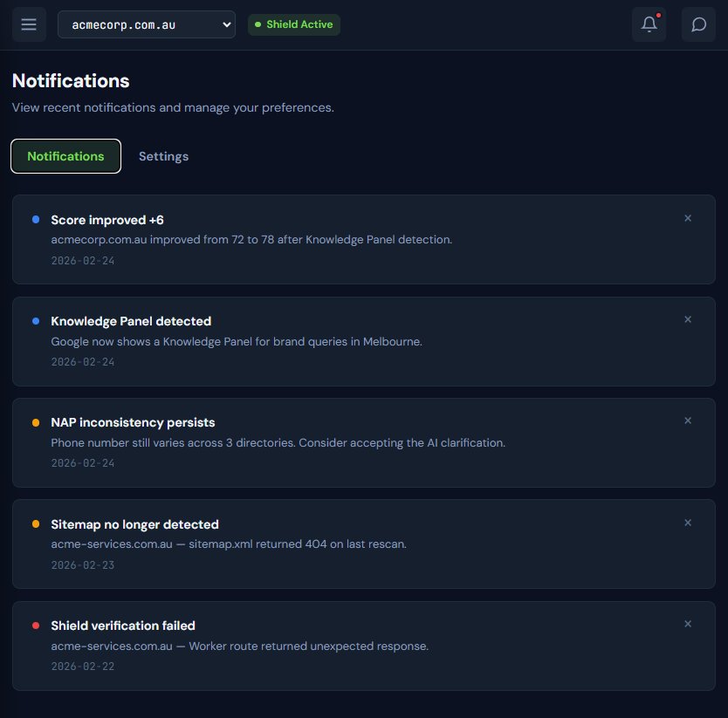Click the Notifications page heading
This screenshot has height=718, width=728.
pos(71,81)
